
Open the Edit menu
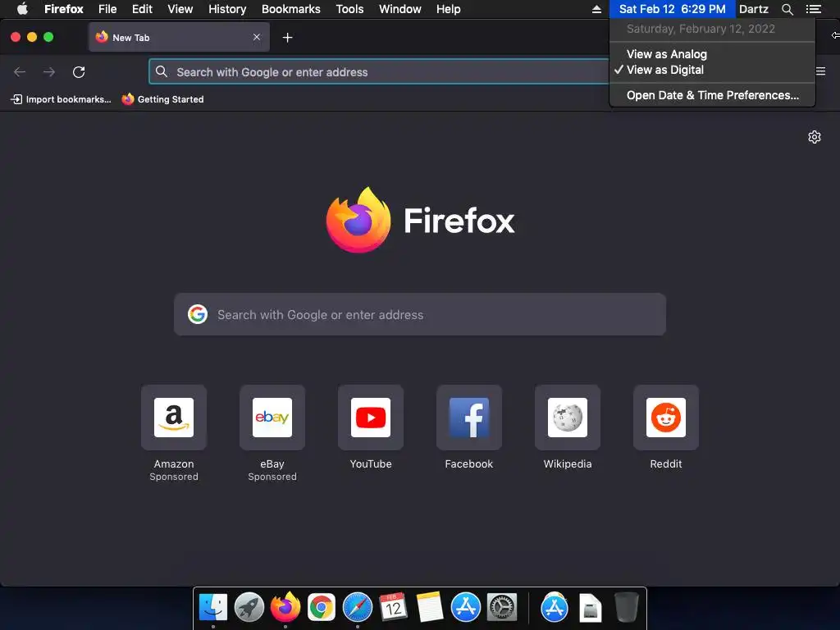[142, 9]
